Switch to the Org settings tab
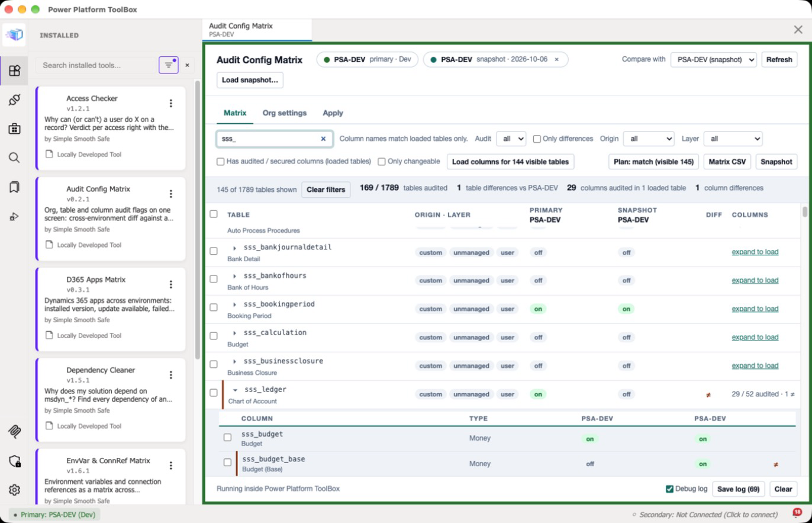The image size is (812, 523). 285,113
